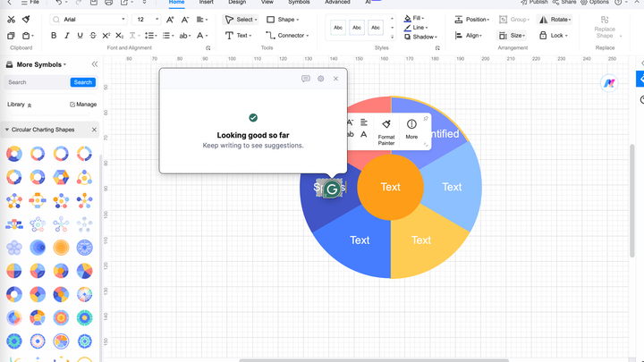Toggle bold text formatting
This screenshot has width=644, height=362.
pyautogui.click(x=54, y=36)
